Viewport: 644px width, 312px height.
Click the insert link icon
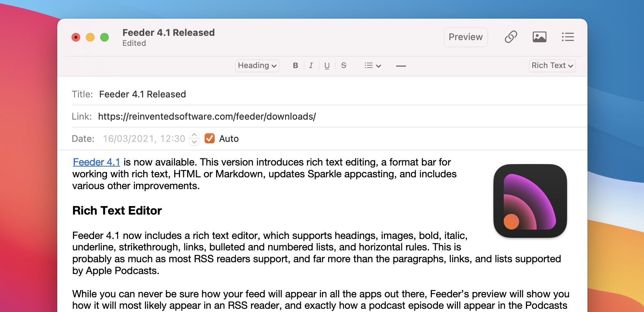pos(511,37)
